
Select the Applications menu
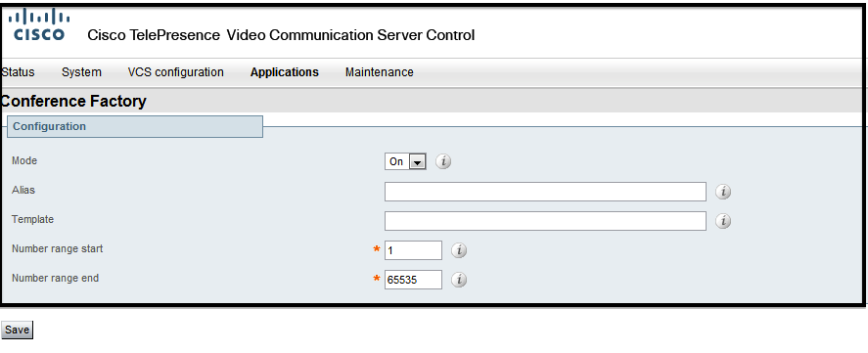[x=285, y=72]
